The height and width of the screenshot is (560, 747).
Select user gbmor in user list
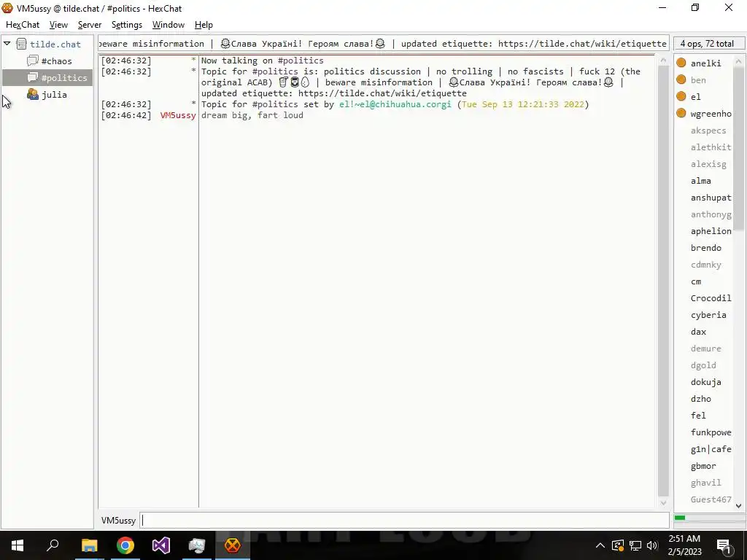pos(703,466)
